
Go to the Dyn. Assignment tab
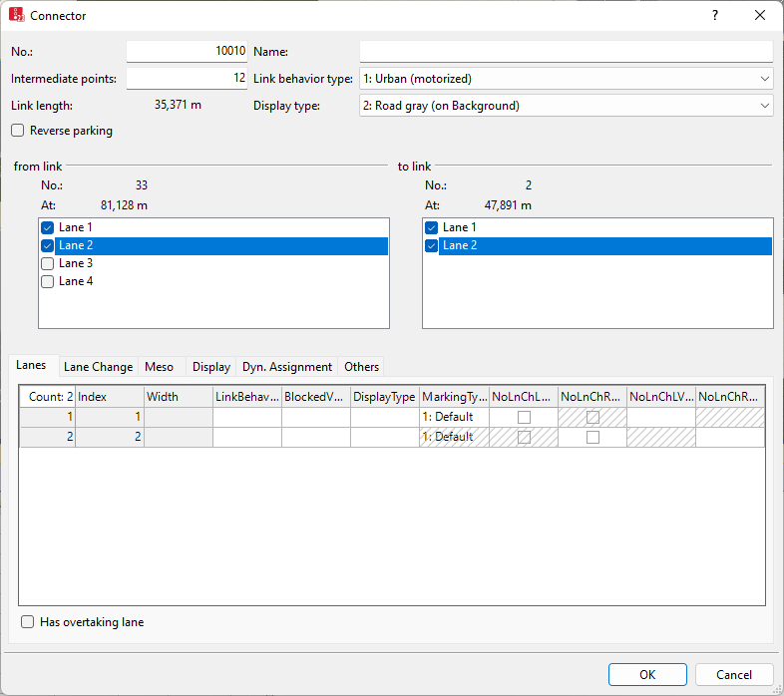pyautogui.click(x=287, y=367)
